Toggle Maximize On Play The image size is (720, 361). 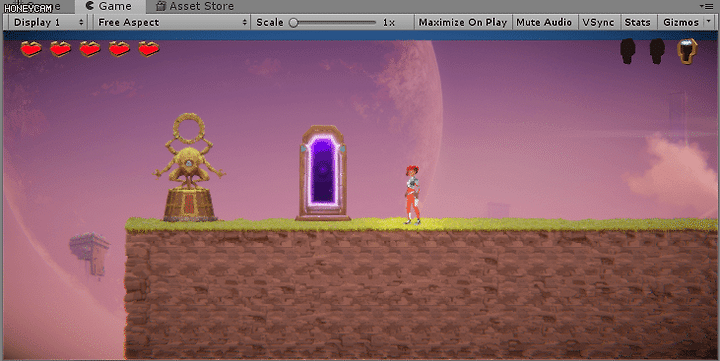pyautogui.click(x=462, y=23)
